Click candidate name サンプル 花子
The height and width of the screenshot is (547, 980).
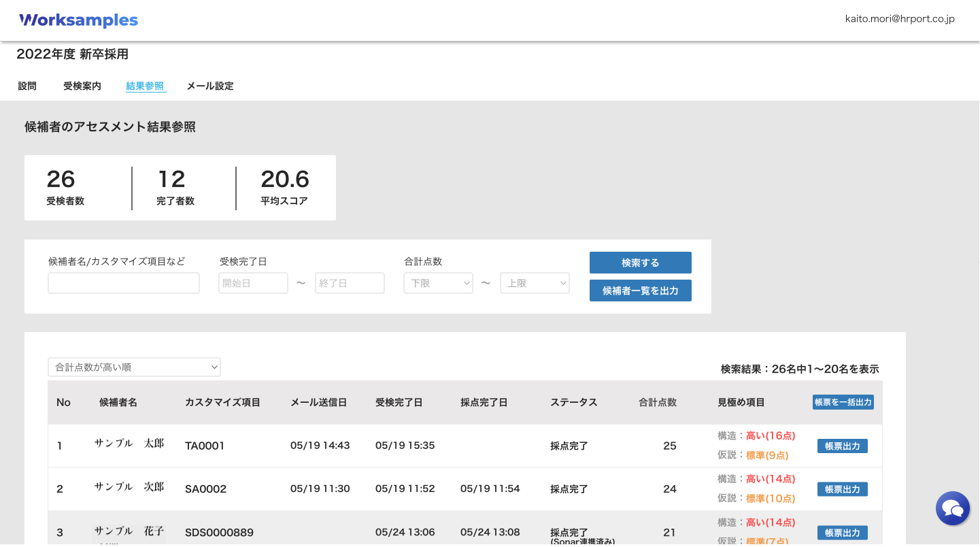tap(129, 531)
